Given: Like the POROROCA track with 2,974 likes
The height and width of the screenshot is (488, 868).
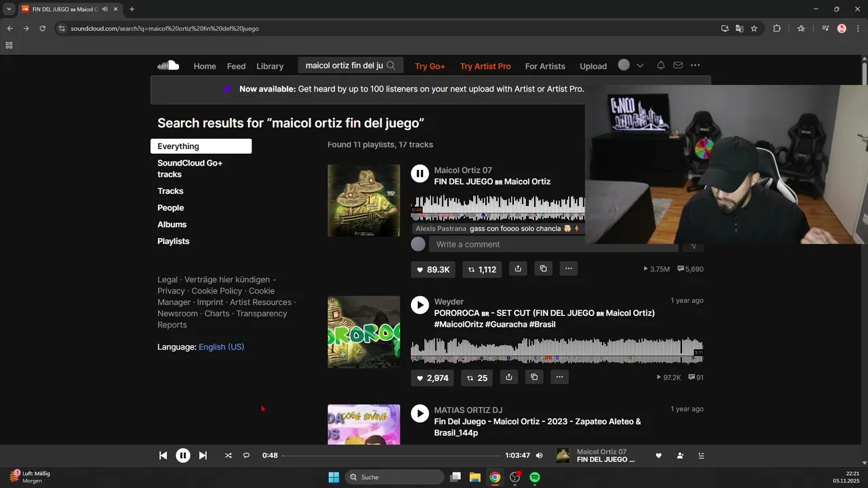Looking at the screenshot, I should pyautogui.click(x=433, y=378).
